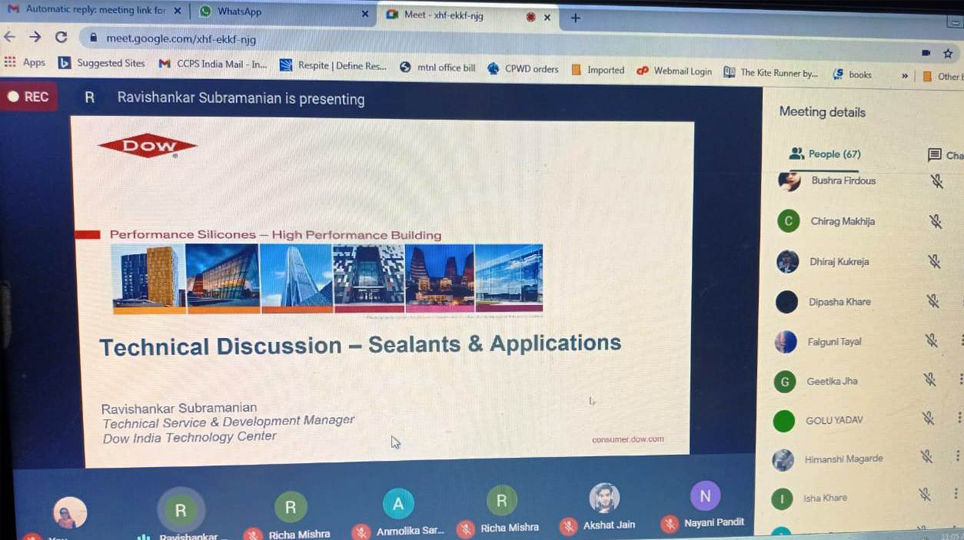Click the address bar URL meet.google.com
Screen dimensions: 964x540
pos(181,39)
